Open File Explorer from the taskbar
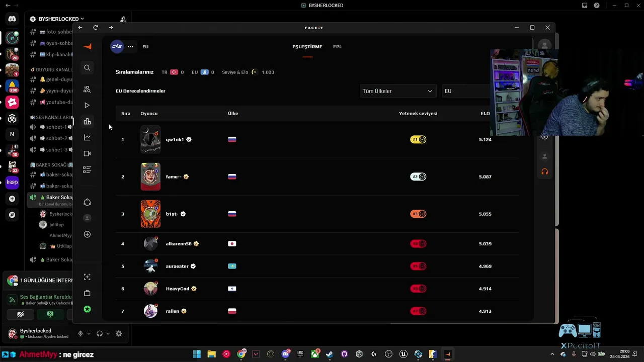The height and width of the screenshot is (362, 644). (211, 354)
